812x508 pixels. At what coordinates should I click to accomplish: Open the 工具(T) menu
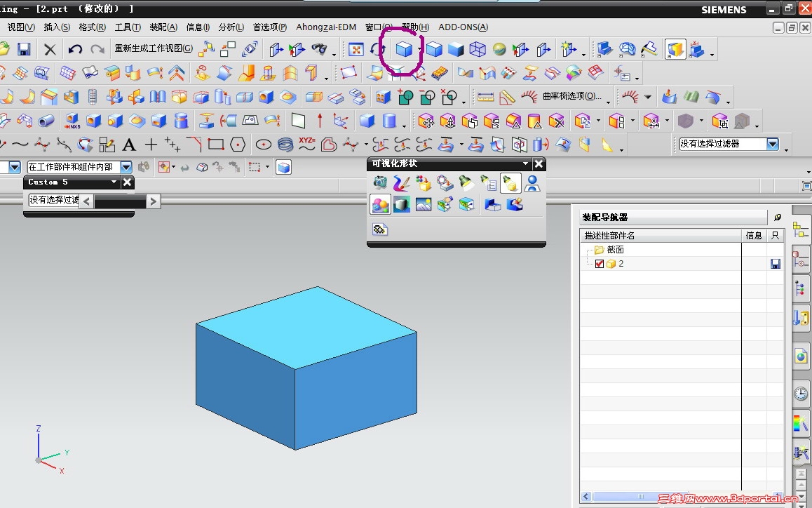[128, 27]
